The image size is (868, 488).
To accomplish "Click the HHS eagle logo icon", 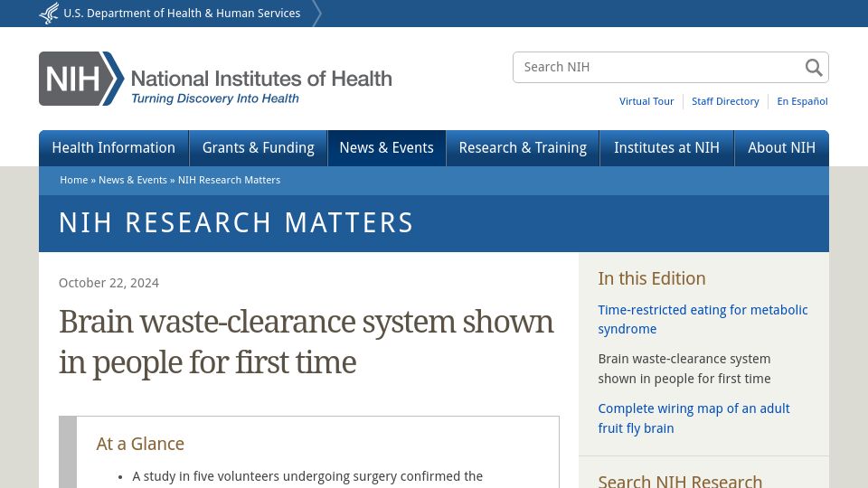I will (x=49, y=14).
